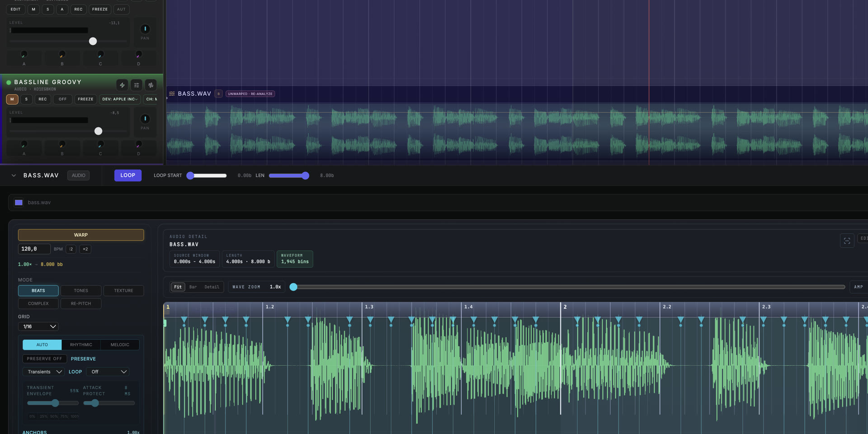Choose the Fit view option
This screenshot has height=434, width=868.
click(178, 287)
